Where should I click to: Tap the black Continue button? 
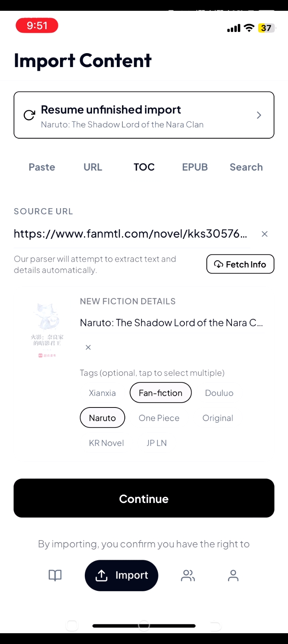pos(144,498)
